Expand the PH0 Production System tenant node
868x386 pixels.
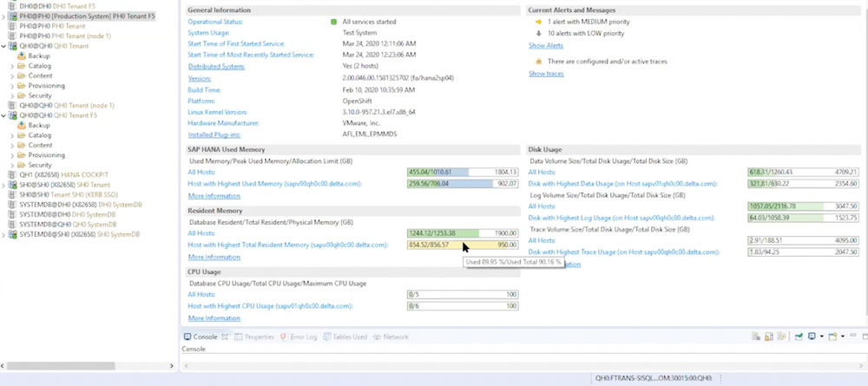click(4, 16)
